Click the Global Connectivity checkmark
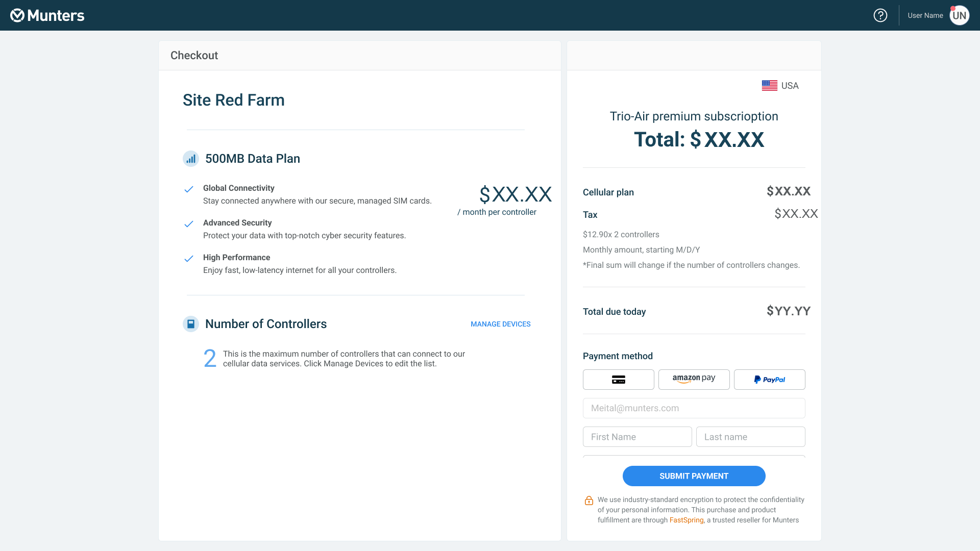The image size is (980, 551). pos(189,189)
